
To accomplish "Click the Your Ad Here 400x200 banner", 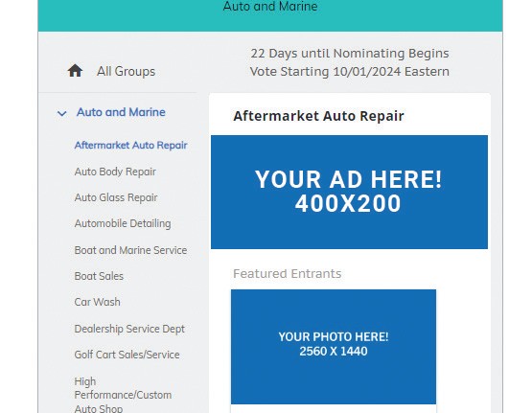I will click(349, 192).
